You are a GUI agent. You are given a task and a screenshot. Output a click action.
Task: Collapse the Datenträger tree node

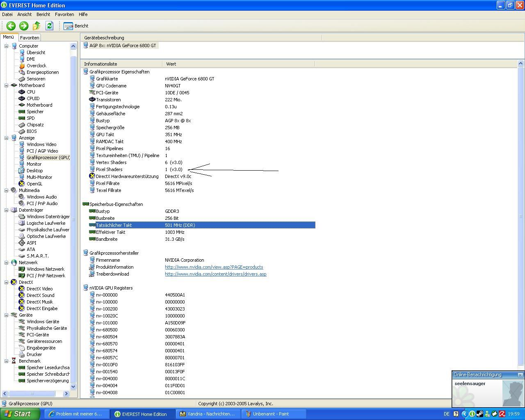[7, 210]
